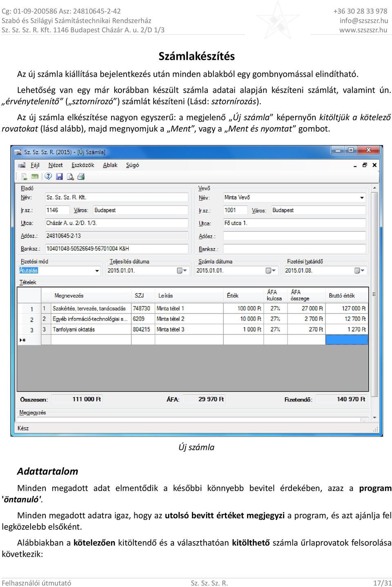The image size is (392, 587).
Task: Click buyer postal code field 1001
Action: (x=235, y=210)
